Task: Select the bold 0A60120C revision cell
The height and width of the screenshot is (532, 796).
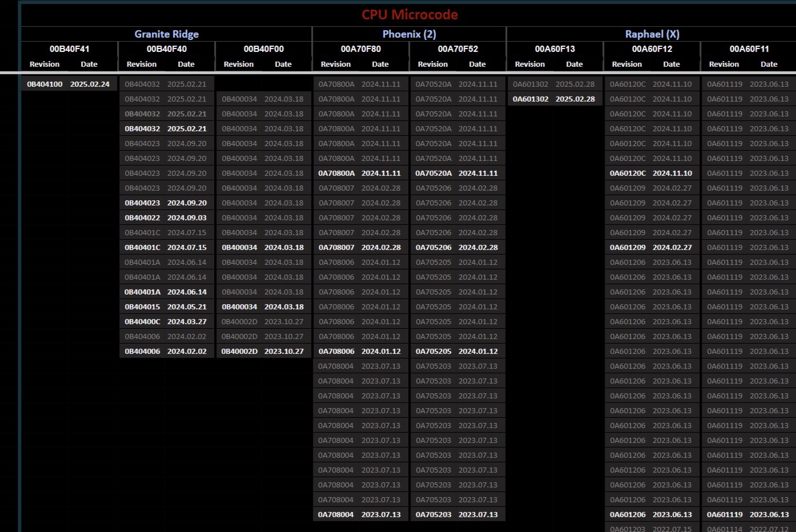Action: (628, 173)
